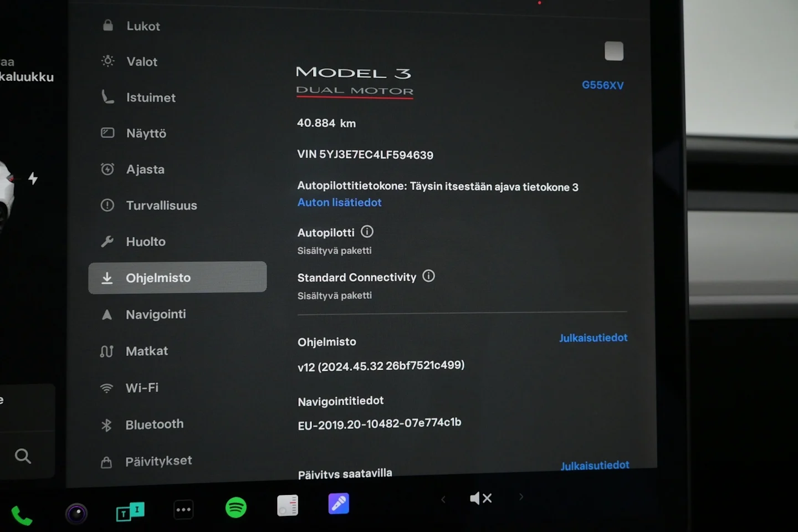Viewport: 798px width, 532px height.
Task: Open Päivitykset upgrades menu
Action: [x=146, y=461]
